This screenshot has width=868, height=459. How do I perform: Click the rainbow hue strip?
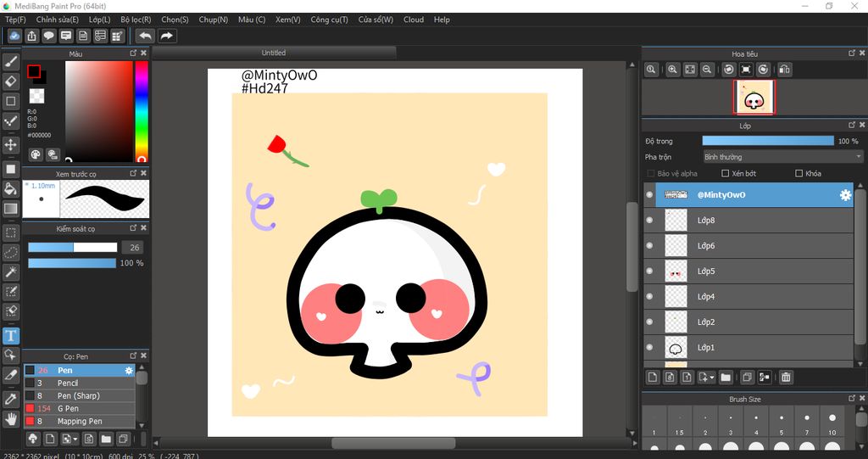pyautogui.click(x=142, y=111)
